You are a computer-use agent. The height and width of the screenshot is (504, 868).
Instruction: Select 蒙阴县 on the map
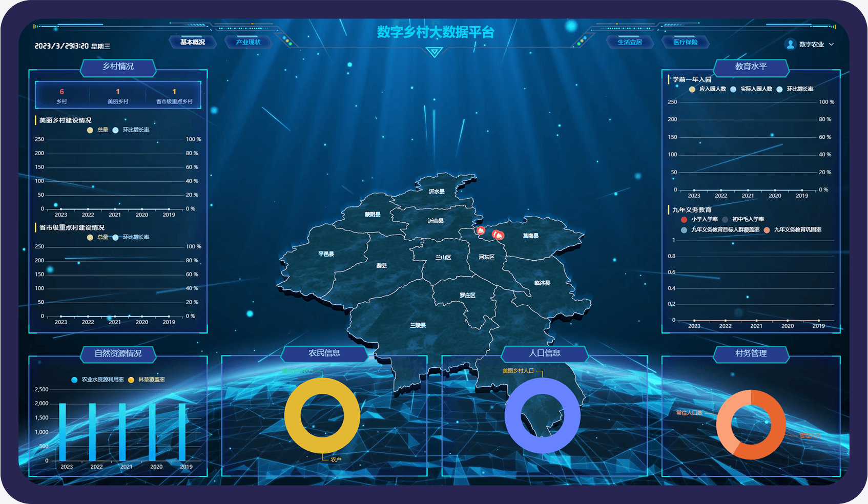pyautogui.click(x=373, y=215)
